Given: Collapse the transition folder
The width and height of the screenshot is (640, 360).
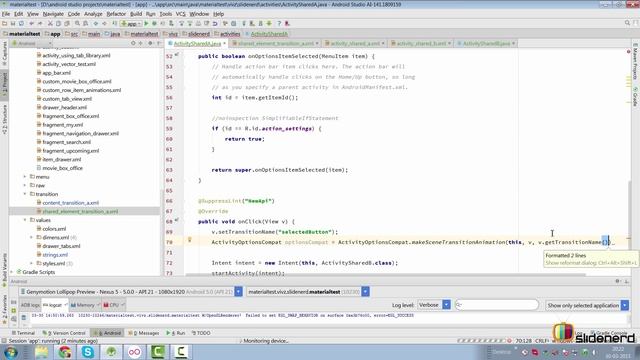Looking at the screenshot, I should [25, 194].
